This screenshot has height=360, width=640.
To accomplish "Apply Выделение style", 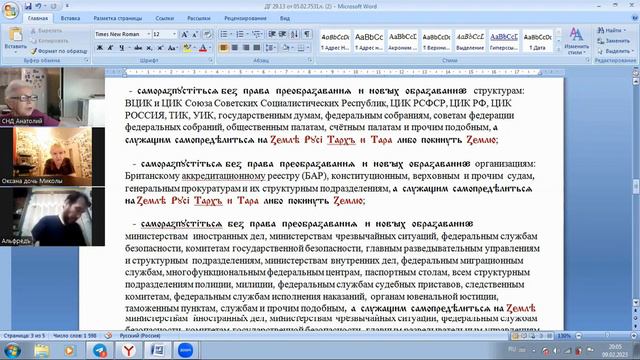I will (x=470, y=41).
